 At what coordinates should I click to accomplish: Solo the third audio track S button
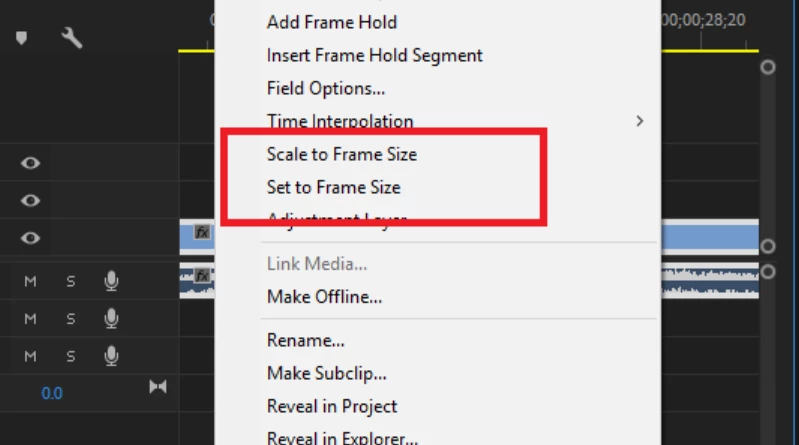[71, 356]
